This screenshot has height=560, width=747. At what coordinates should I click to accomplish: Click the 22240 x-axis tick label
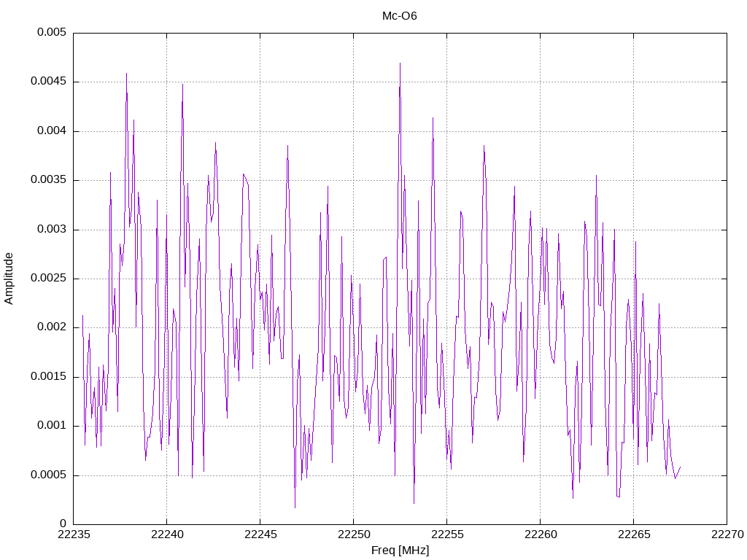167,534
